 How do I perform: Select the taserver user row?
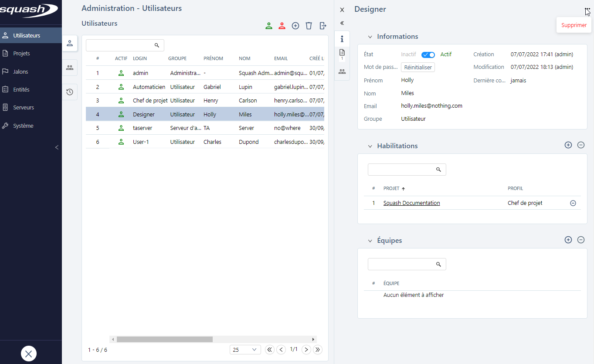pyautogui.click(x=205, y=128)
